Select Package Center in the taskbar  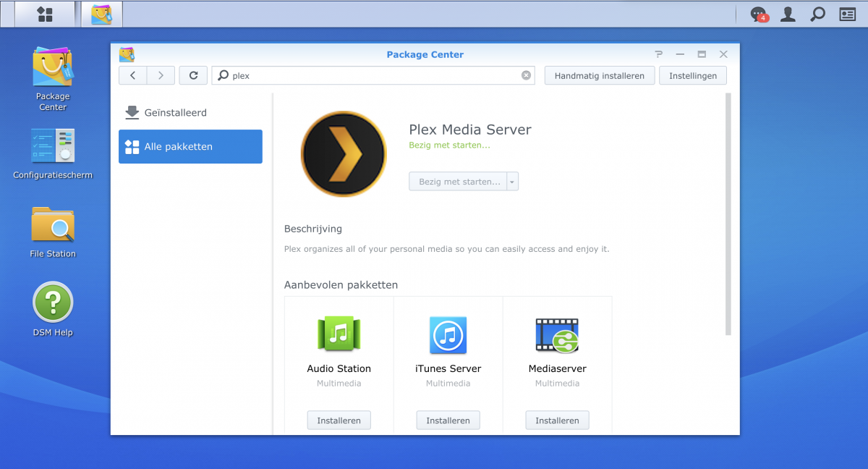(x=101, y=14)
